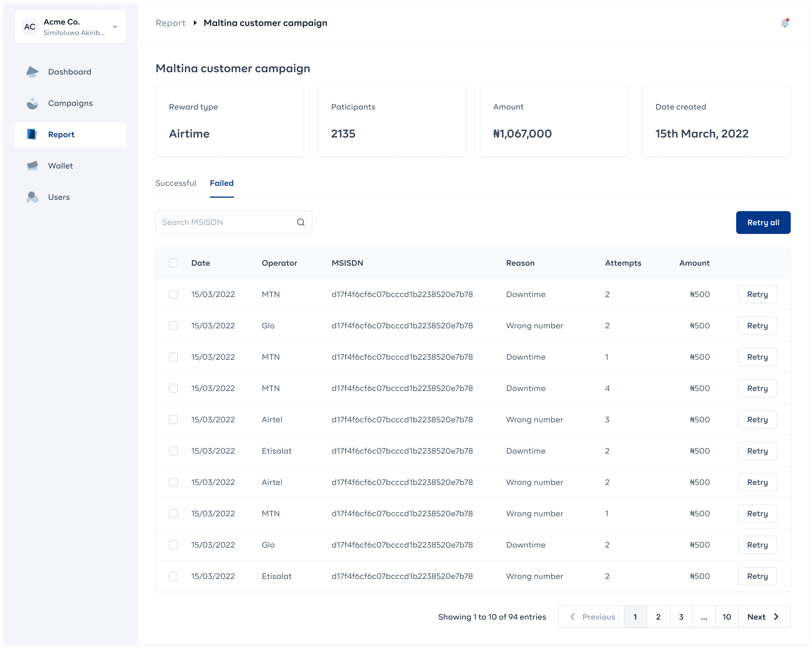
Task: Click the Previous page button
Action: pos(591,617)
